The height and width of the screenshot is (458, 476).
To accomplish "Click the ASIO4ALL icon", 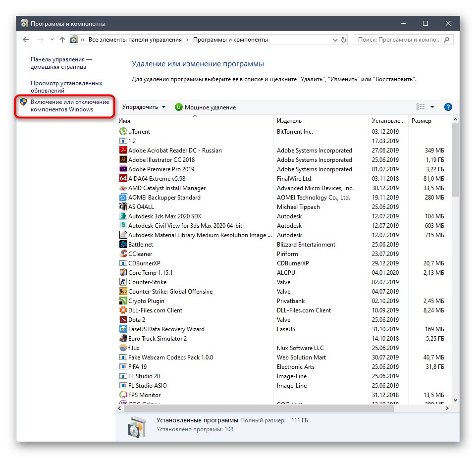I will pyautogui.click(x=123, y=206).
